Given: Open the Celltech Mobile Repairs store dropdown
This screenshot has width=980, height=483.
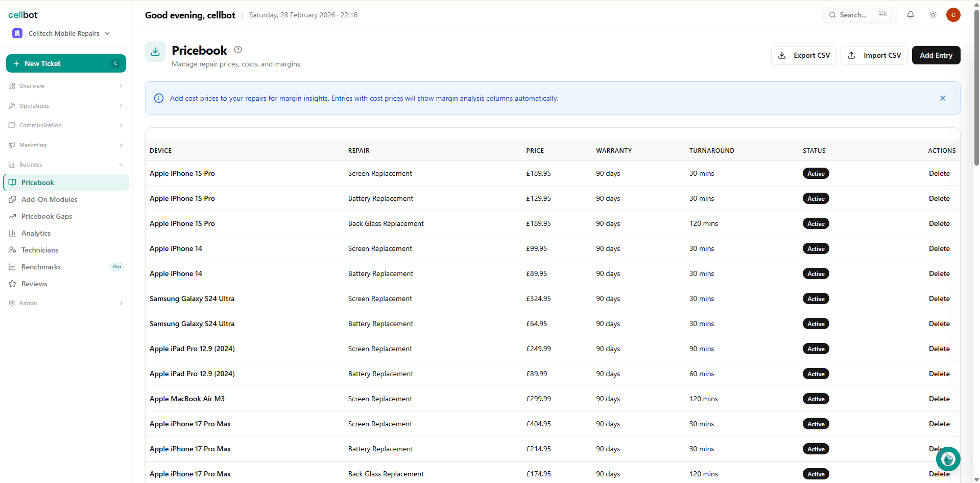Looking at the screenshot, I should click(x=61, y=33).
